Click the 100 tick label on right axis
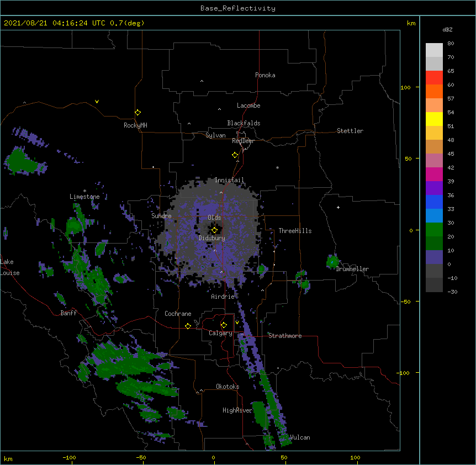The height and width of the screenshot is (465, 476). pos(405,87)
